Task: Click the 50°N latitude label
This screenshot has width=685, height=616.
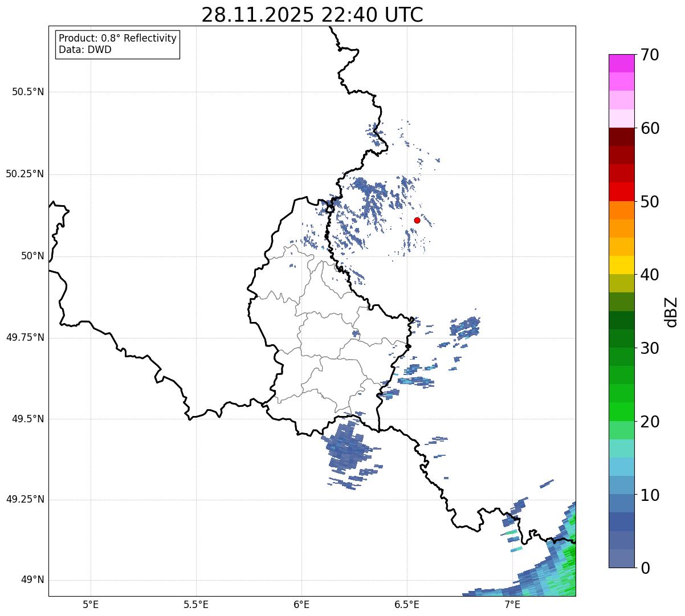Action: [32, 256]
